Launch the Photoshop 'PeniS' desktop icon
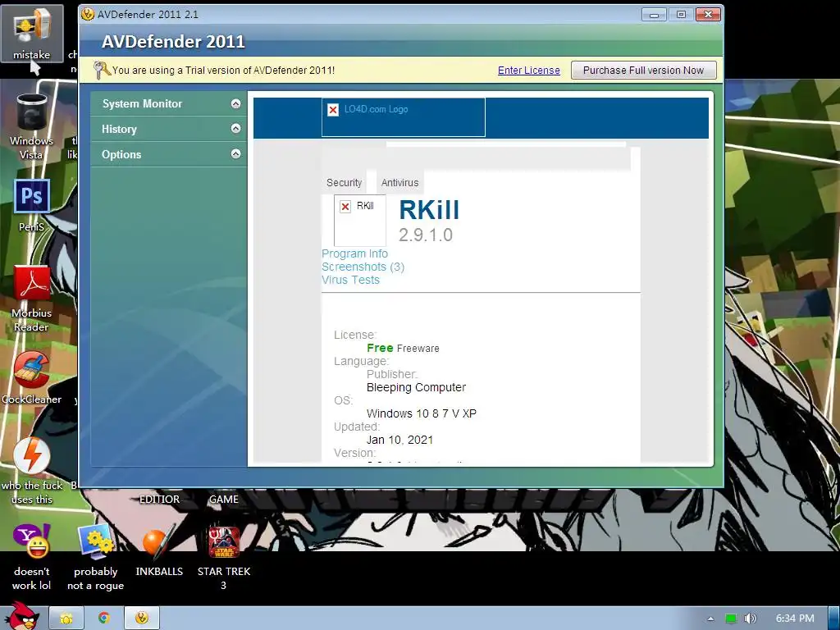This screenshot has height=630, width=840. click(32, 206)
